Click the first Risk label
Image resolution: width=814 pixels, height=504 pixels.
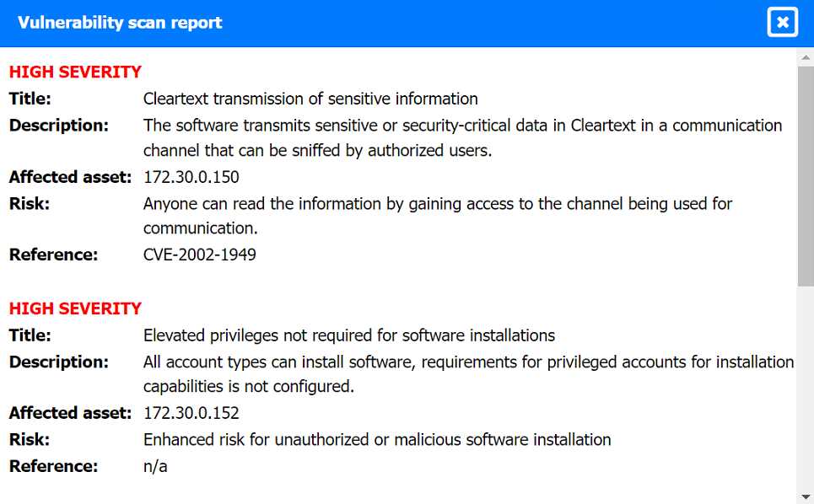(29, 203)
